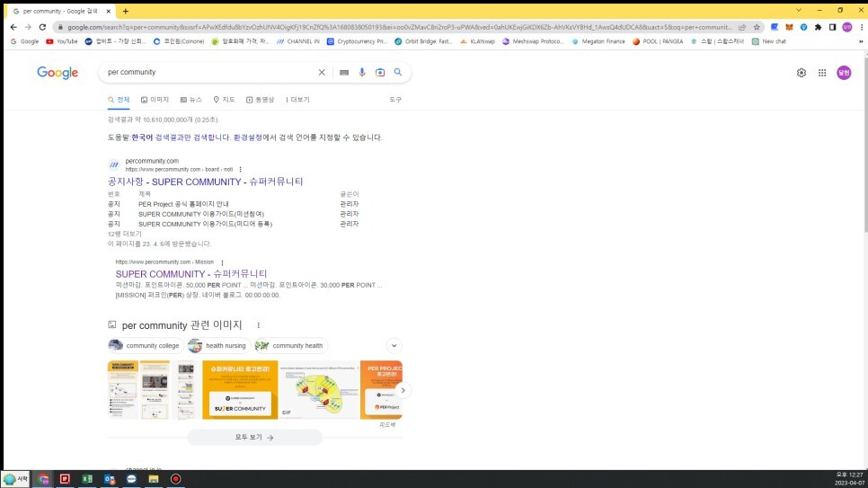Open the on-screen keyboard input tool
Viewport: 868px width, 488px height.
click(x=344, y=72)
